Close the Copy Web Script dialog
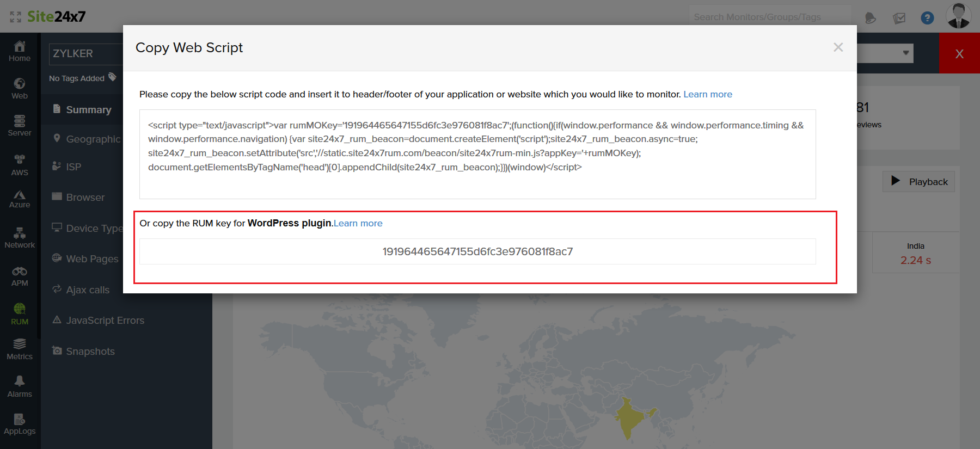The width and height of the screenshot is (980, 449). 838,47
